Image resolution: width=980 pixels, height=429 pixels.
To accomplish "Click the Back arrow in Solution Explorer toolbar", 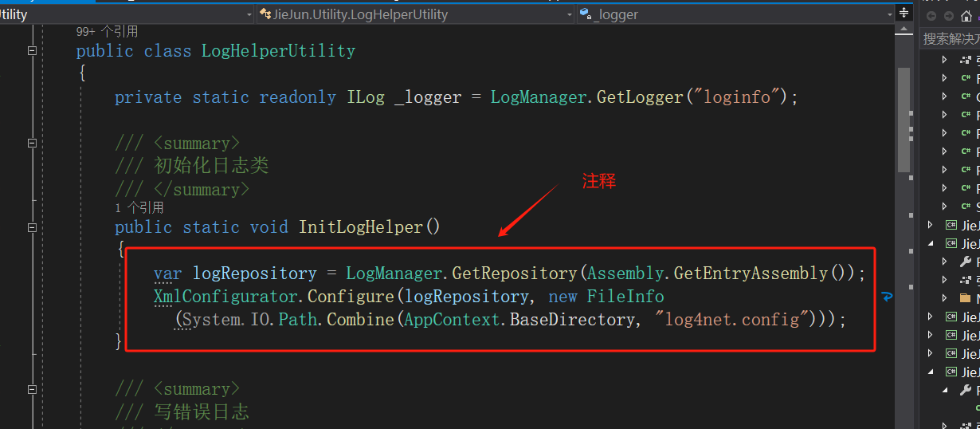I will click(931, 15).
